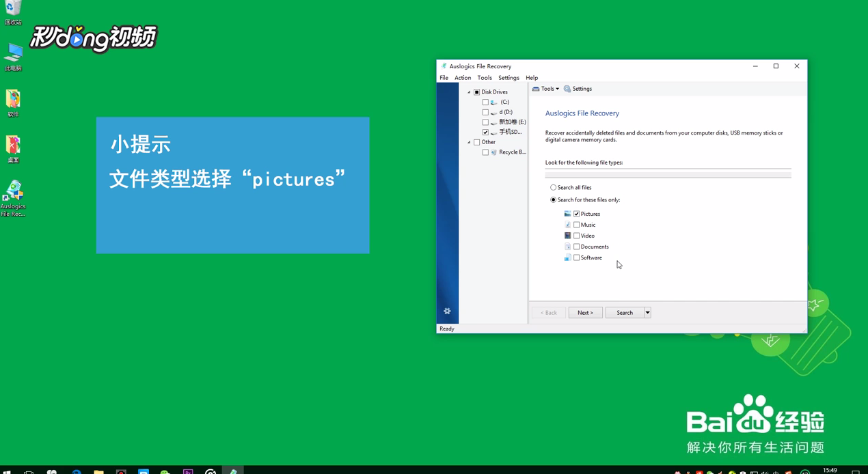Click the Software file type icon
This screenshot has height=474, width=868.
(567, 257)
